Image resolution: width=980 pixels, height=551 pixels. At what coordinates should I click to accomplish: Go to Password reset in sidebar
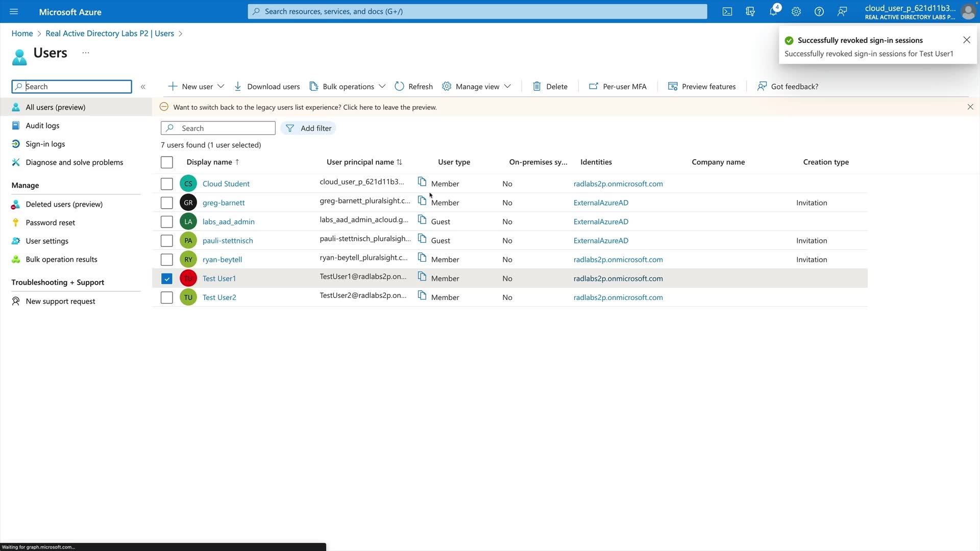pyautogui.click(x=50, y=222)
